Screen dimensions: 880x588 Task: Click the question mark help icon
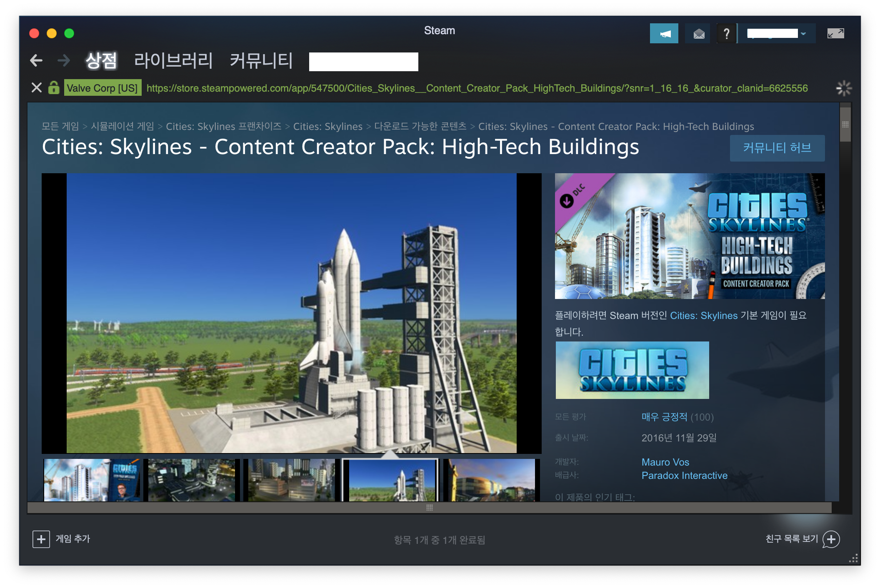point(726,34)
